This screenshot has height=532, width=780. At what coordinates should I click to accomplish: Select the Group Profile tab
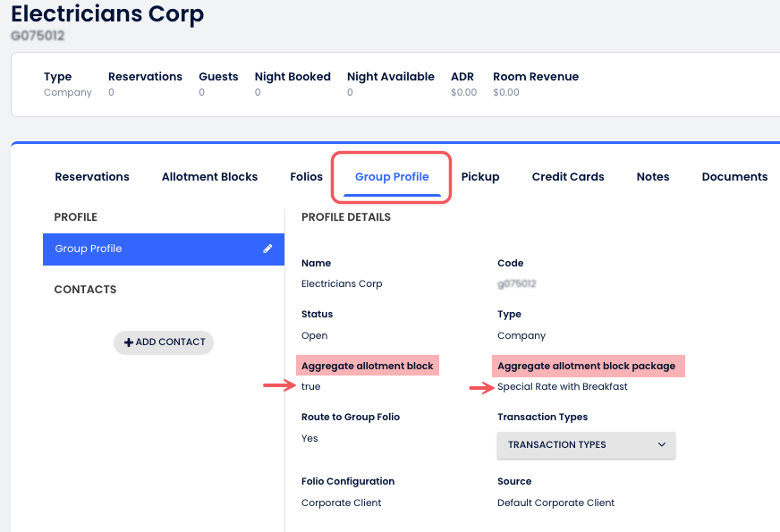[x=392, y=177]
